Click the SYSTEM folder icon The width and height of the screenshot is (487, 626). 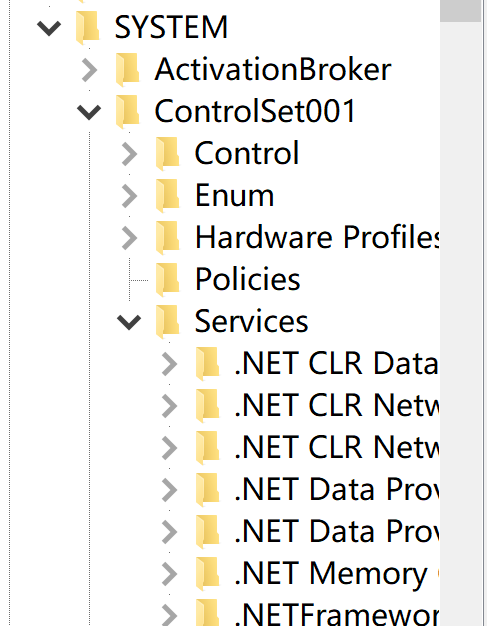[x=87, y=27]
